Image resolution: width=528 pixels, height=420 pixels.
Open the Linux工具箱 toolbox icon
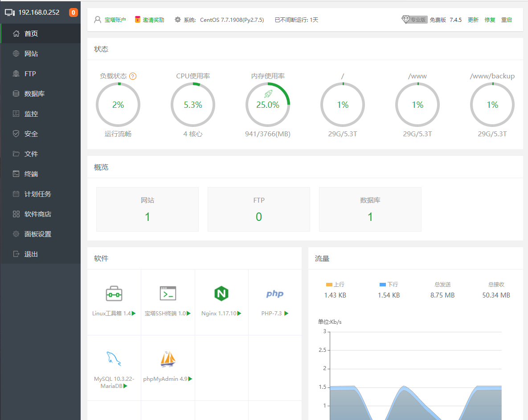[x=114, y=294]
